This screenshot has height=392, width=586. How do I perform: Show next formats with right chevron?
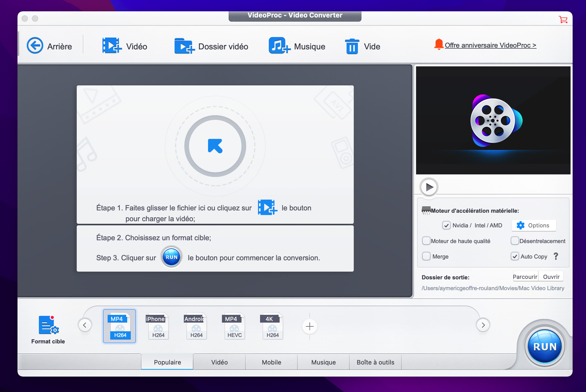coord(483,325)
